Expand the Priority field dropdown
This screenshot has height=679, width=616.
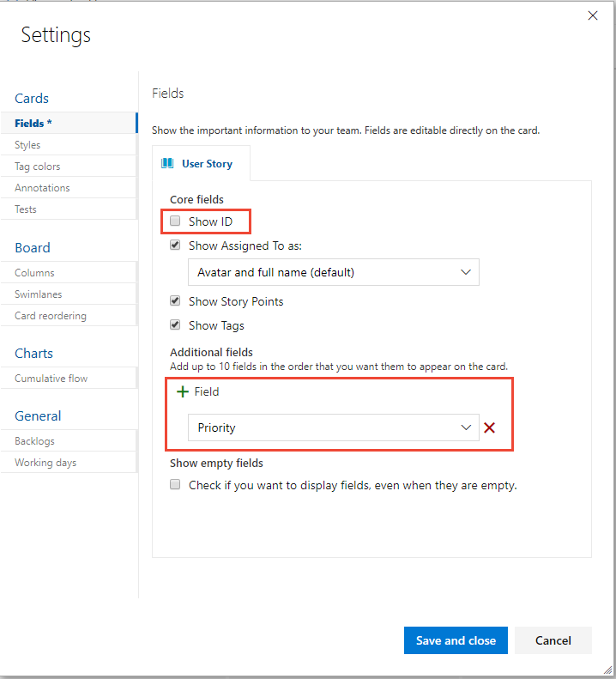pyautogui.click(x=334, y=427)
